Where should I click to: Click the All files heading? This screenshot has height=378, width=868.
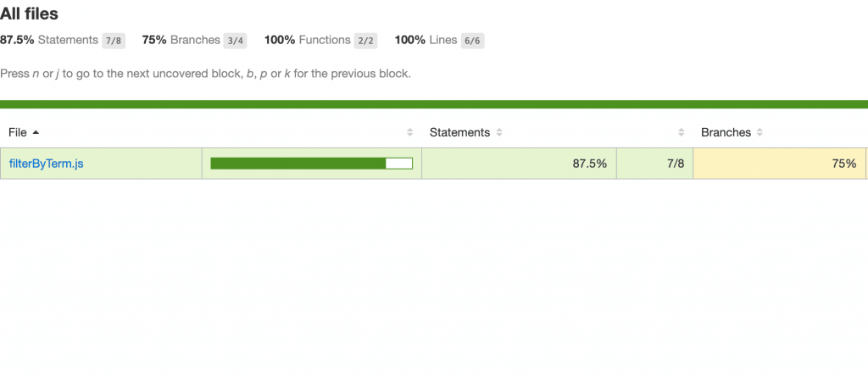pyautogui.click(x=30, y=14)
